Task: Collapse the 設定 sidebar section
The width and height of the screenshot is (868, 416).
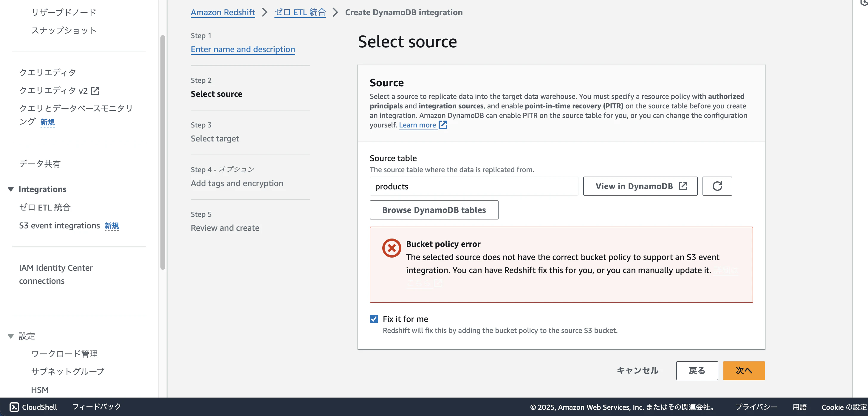Action: click(11, 336)
